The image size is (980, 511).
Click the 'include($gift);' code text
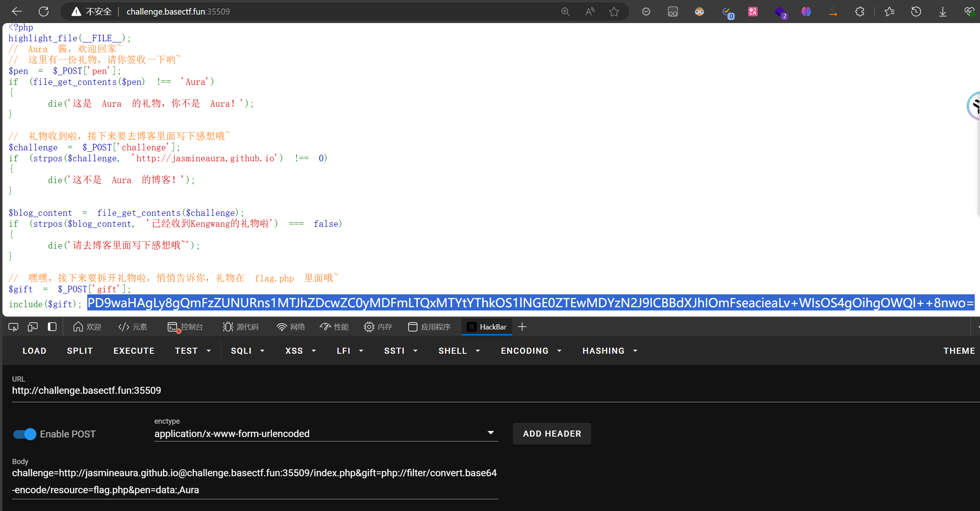click(x=45, y=304)
